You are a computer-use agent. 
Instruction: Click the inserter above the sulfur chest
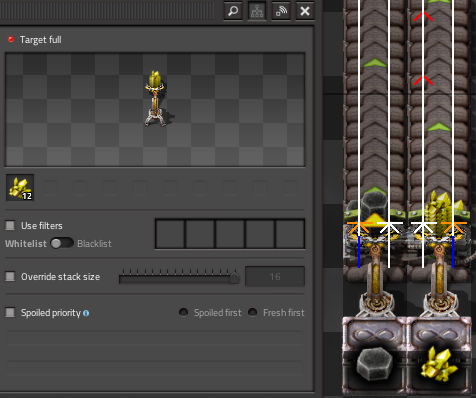pyautogui.click(x=440, y=280)
